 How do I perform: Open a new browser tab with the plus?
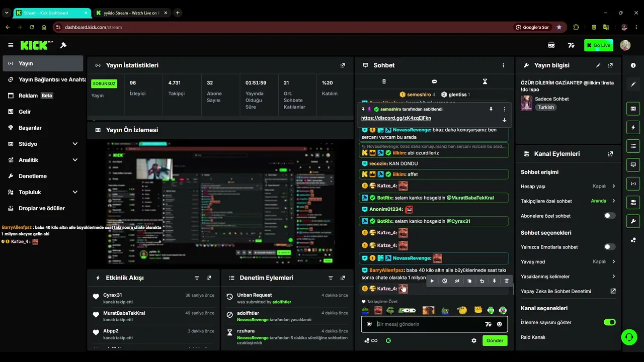(x=178, y=13)
